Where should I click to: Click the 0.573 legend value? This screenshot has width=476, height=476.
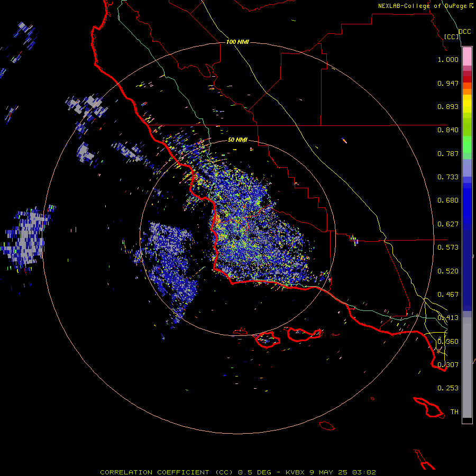[448, 248]
